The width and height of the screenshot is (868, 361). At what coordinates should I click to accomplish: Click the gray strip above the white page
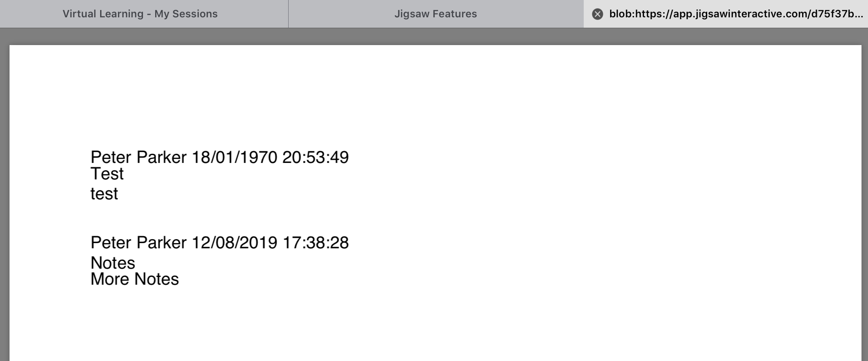[433, 37]
